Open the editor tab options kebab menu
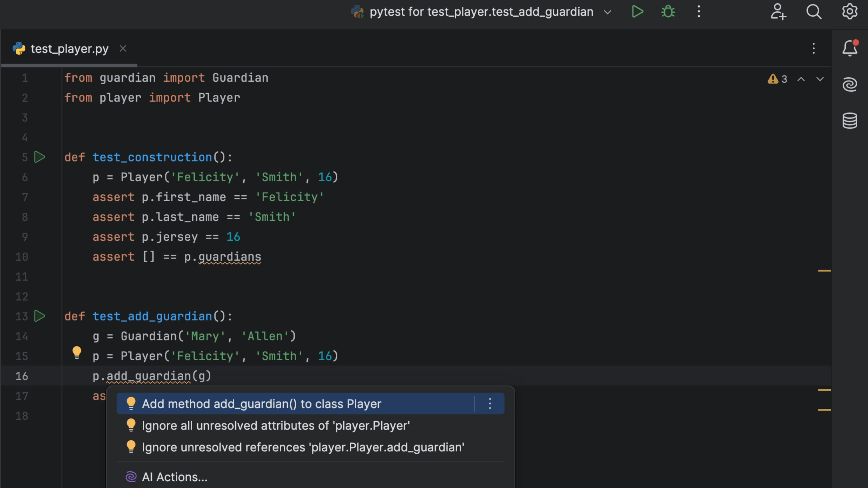868x488 pixels. tap(814, 49)
